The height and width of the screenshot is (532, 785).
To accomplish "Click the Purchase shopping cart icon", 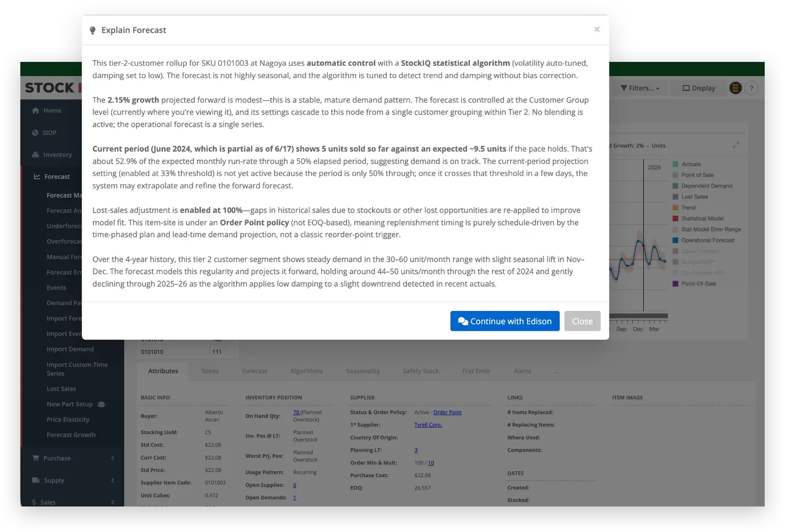I will 35,458.
